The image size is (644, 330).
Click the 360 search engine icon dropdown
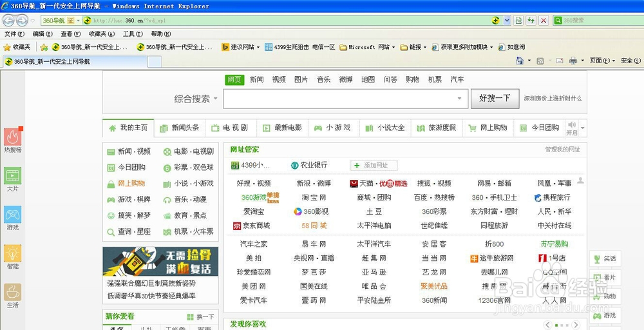point(557,20)
